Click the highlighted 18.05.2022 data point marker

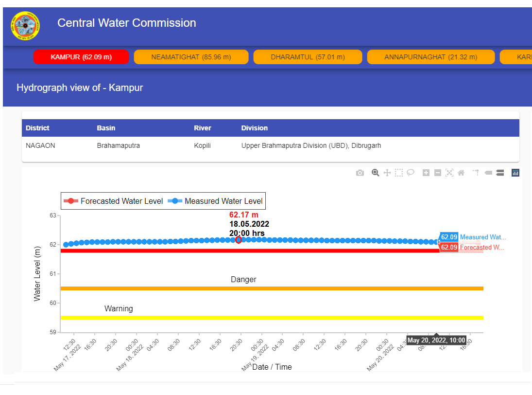[x=238, y=239]
